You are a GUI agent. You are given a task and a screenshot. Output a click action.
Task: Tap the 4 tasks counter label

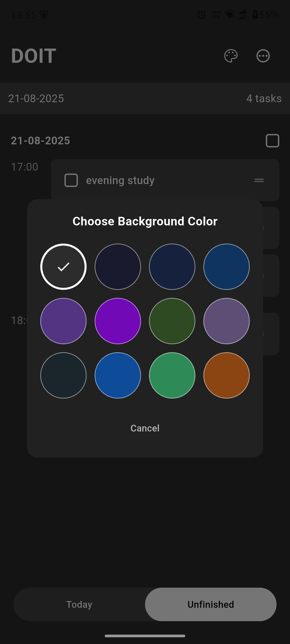[264, 98]
